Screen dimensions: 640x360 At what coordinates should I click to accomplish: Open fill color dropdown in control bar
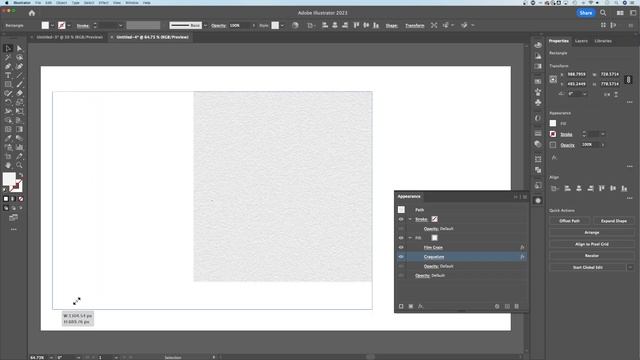tap(52, 26)
